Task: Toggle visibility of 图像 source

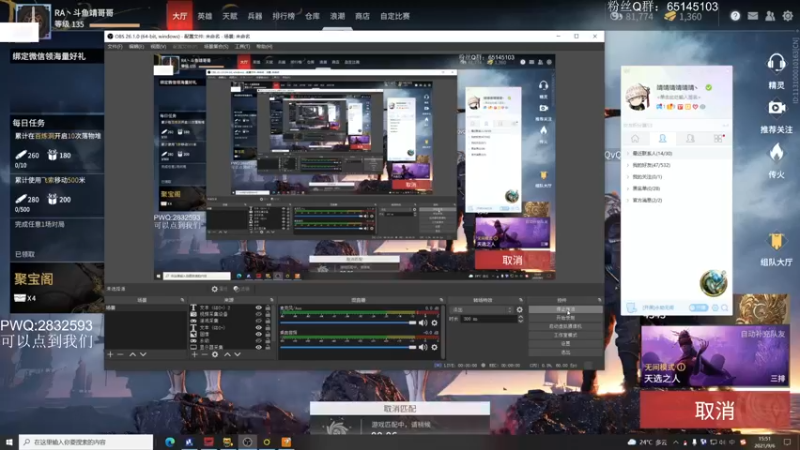Action: [x=259, y=334]
